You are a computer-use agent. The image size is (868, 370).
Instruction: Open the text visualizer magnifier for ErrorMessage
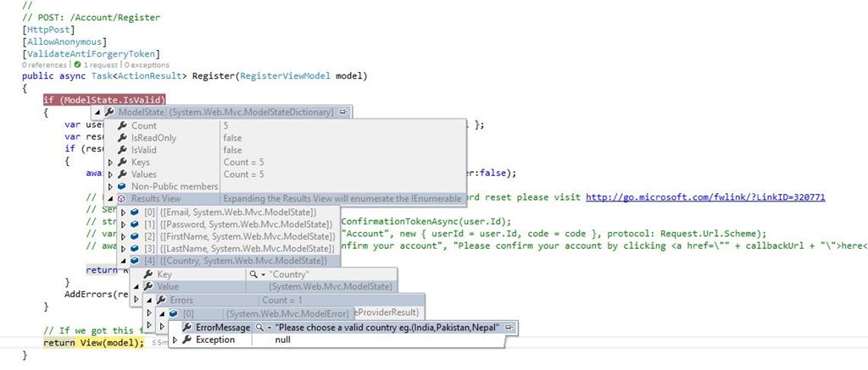pos(259,328)
